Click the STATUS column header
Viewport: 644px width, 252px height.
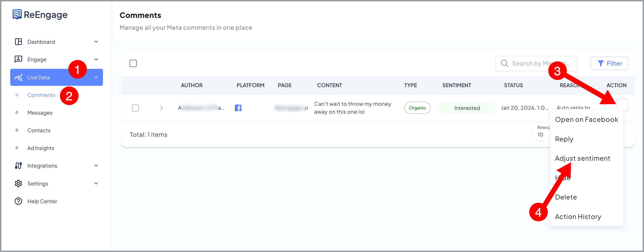tap(513, 85)
